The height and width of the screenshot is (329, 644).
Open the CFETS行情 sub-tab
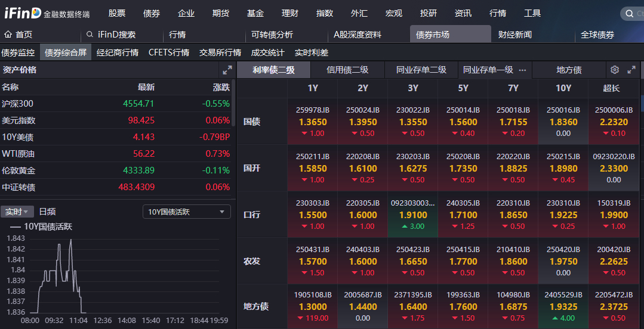(x=169, y=52)
